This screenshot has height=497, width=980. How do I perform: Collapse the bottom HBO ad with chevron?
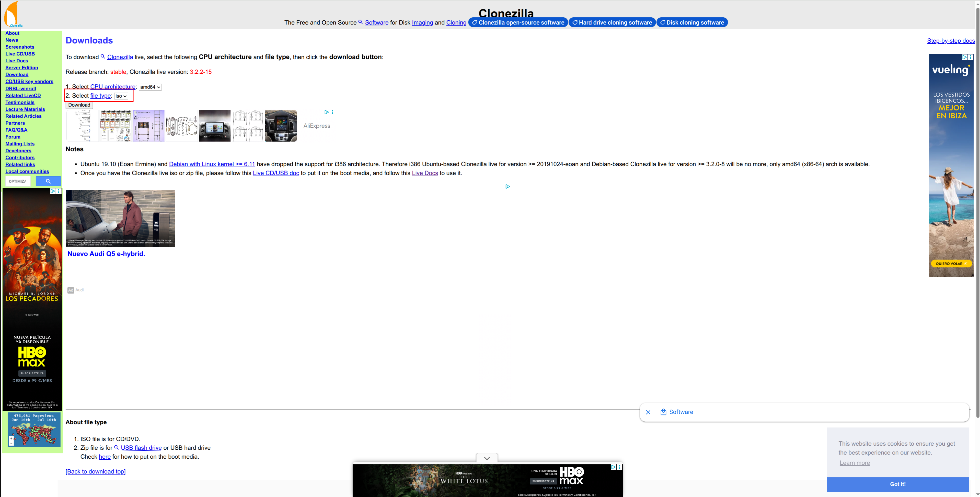click(x=487, y=459)
